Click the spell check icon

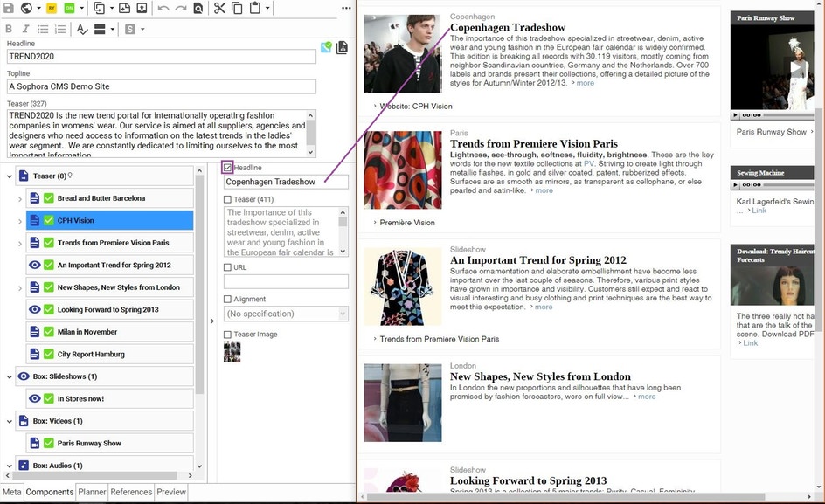point(81,29)
